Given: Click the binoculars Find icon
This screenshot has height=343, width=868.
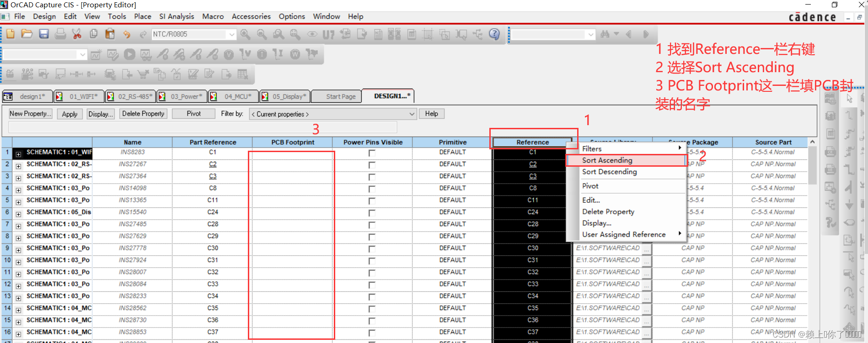Looking at the screenshot, I should 605,34.
